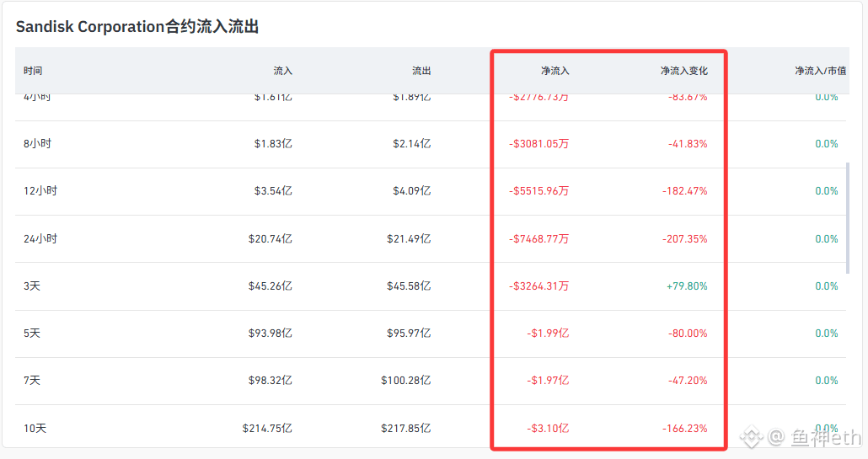Click net inflow -$1.99亿

click(548, 334)
